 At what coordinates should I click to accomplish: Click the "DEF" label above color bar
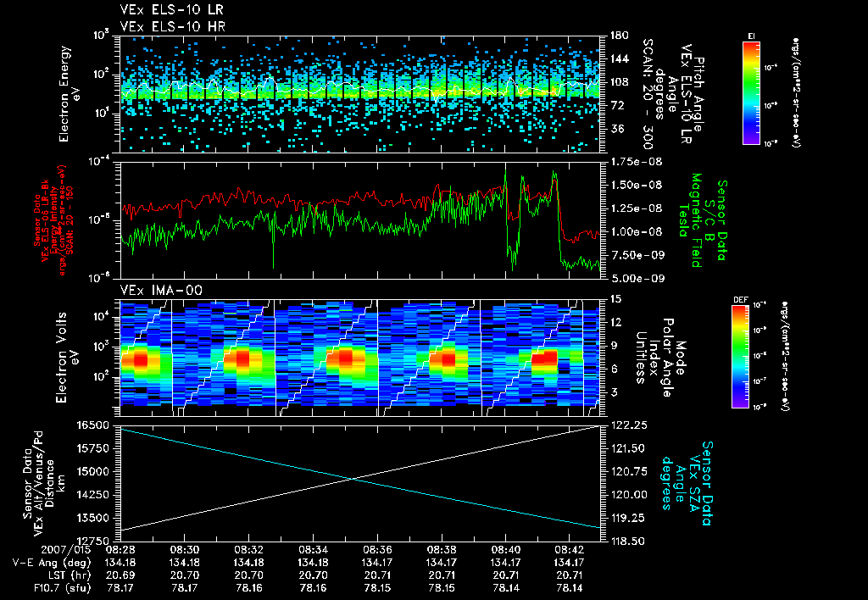pos(740,300)
